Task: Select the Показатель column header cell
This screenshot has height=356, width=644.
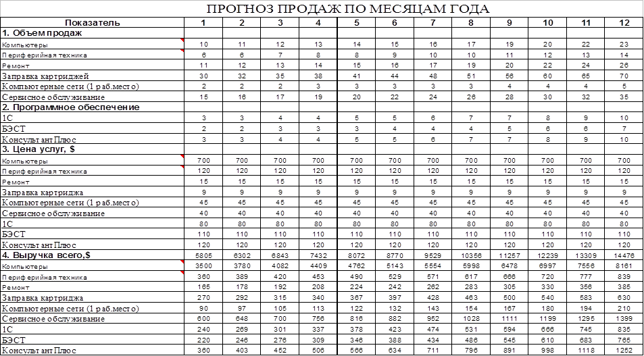Action: (x=93, y=22)
